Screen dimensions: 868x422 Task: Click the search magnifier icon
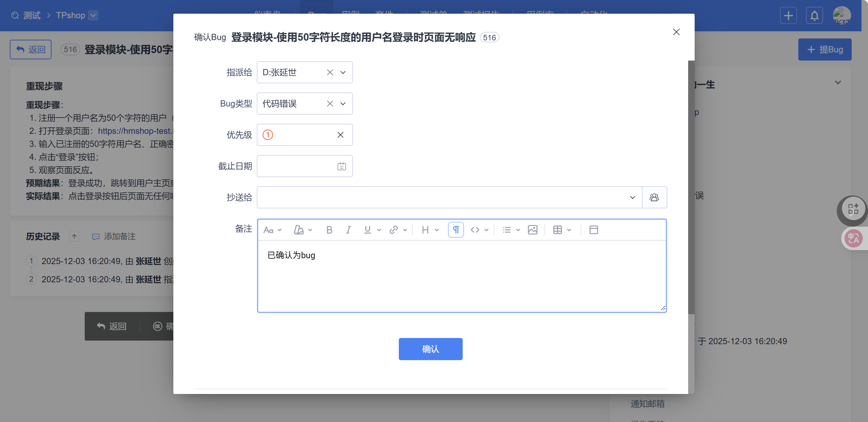(x=15, y=16)
